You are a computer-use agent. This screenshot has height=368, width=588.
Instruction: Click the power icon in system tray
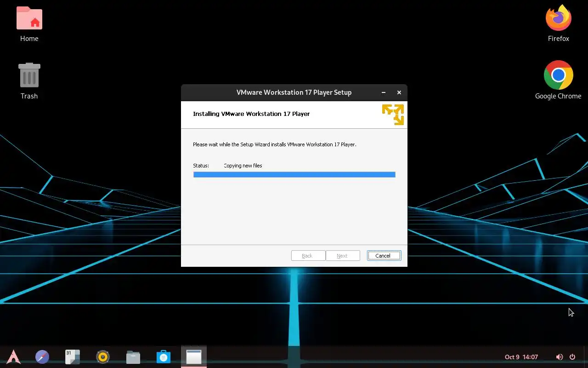572,357
